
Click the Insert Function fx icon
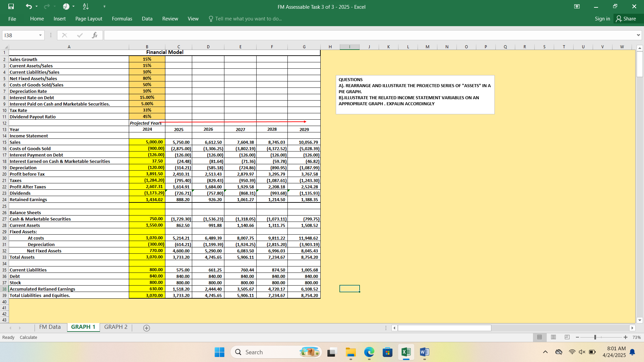pyautogui.click(x=95, y=35)
